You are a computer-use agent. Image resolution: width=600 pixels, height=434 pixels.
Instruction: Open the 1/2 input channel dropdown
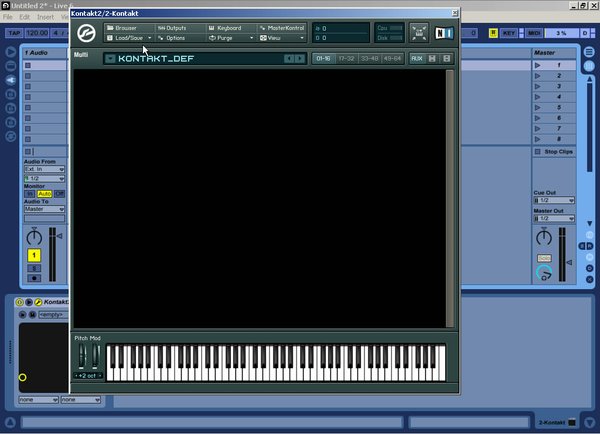point(44,179)
